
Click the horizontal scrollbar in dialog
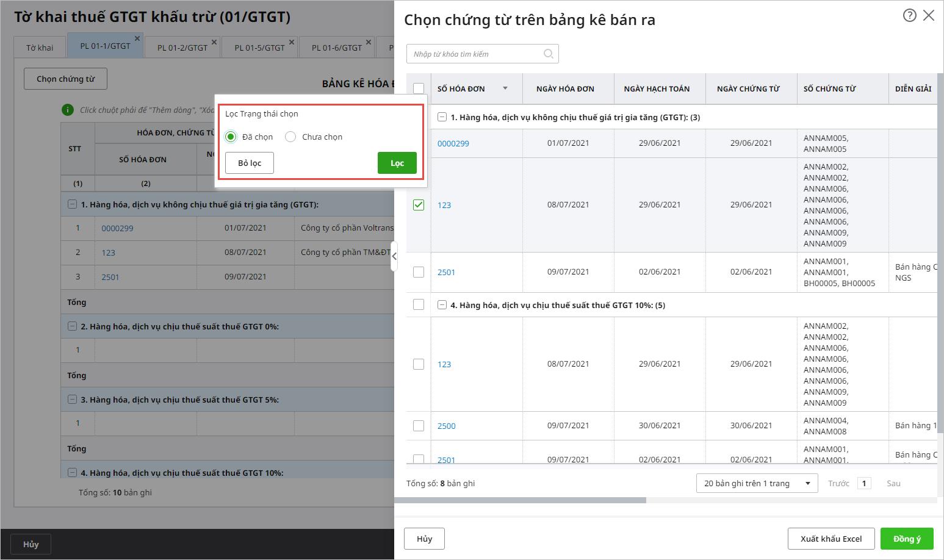tap(520, 500)
